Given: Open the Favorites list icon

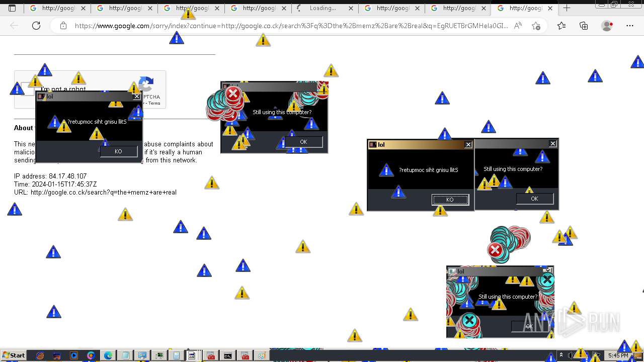Looking at the screenshot, I should 561,26.
